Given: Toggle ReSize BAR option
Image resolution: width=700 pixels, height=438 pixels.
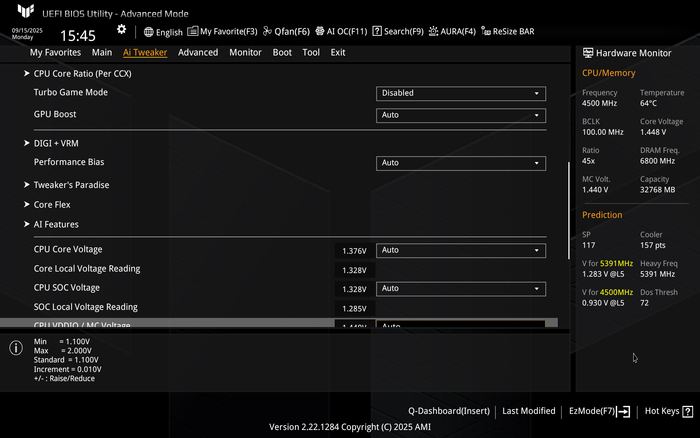Looking at the screenshot, I should (508, 32).
